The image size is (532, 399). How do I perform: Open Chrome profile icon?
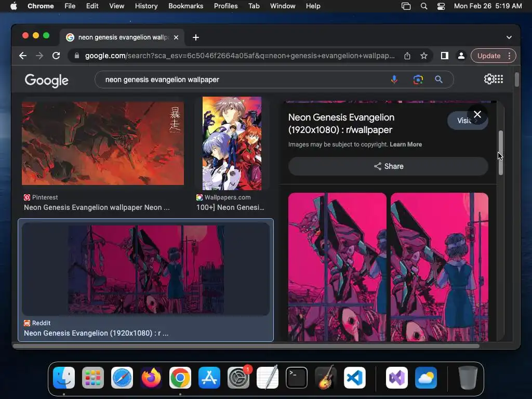tap(461, 56)
